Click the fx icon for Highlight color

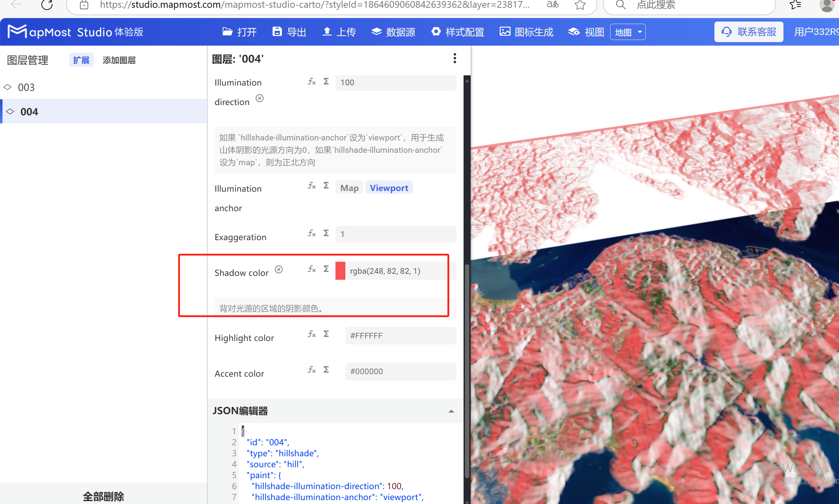(311, 334)
